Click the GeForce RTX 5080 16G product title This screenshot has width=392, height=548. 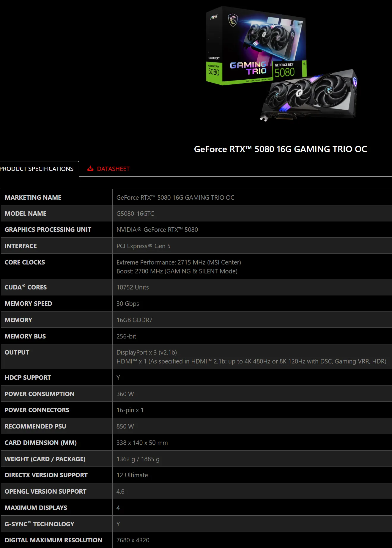pyautogui.click(x=280, y=149)
